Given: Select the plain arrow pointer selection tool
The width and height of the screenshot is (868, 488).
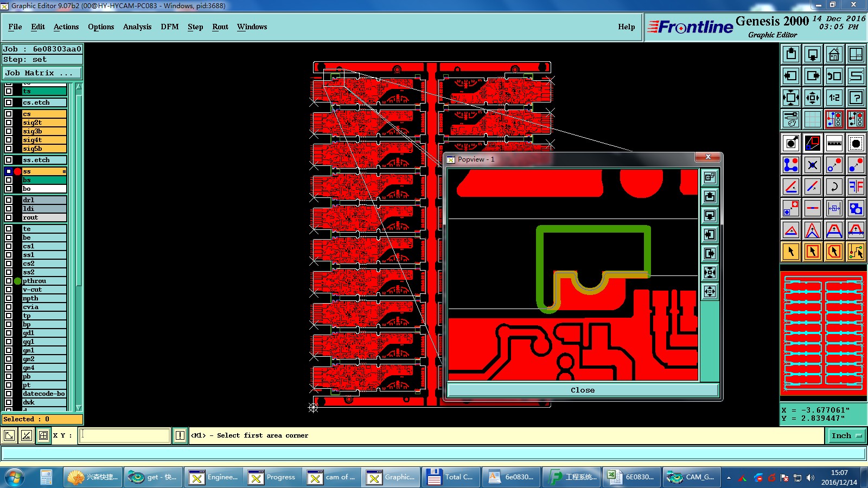Looking at the screenshot, I should pos(791,252).
